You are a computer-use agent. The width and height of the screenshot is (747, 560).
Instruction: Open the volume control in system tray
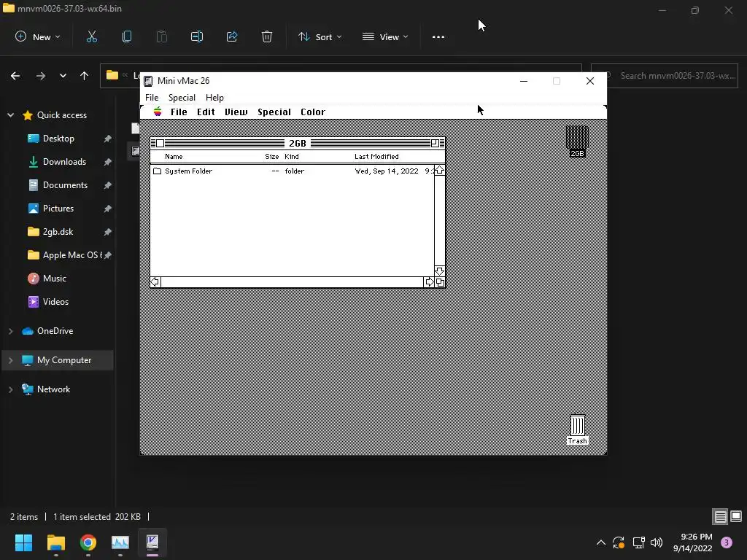tap(657, 542)
